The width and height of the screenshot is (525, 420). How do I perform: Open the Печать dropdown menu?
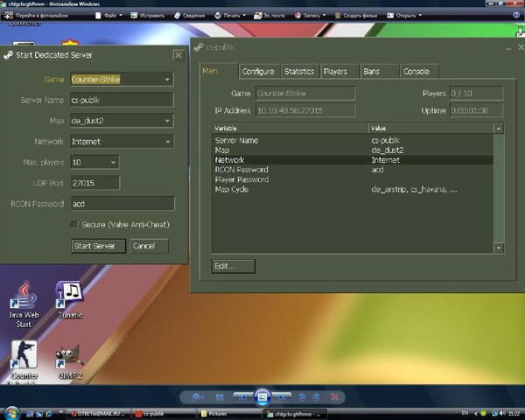coord(230,16)
